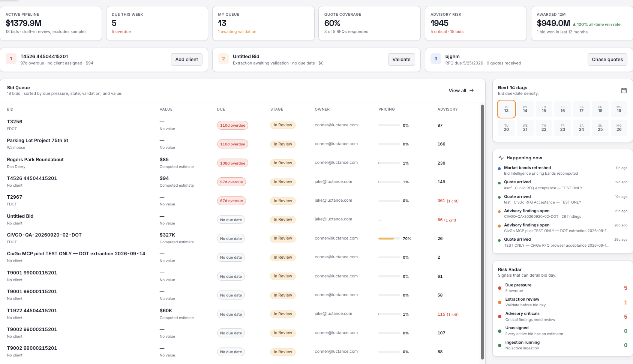
Task: Click the 108d overdue badge
Action: [232, 163]
